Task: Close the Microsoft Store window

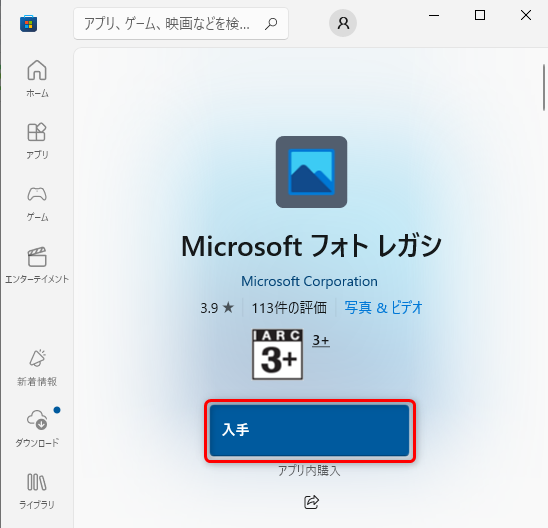Action: pyautogui.click(x=526, y=15)
